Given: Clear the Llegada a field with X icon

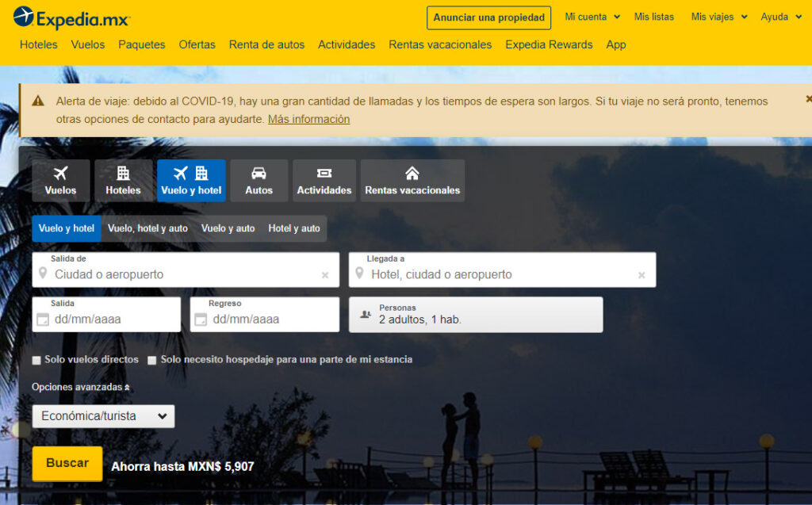Looking at the screenshot, I should pos(642,275).
